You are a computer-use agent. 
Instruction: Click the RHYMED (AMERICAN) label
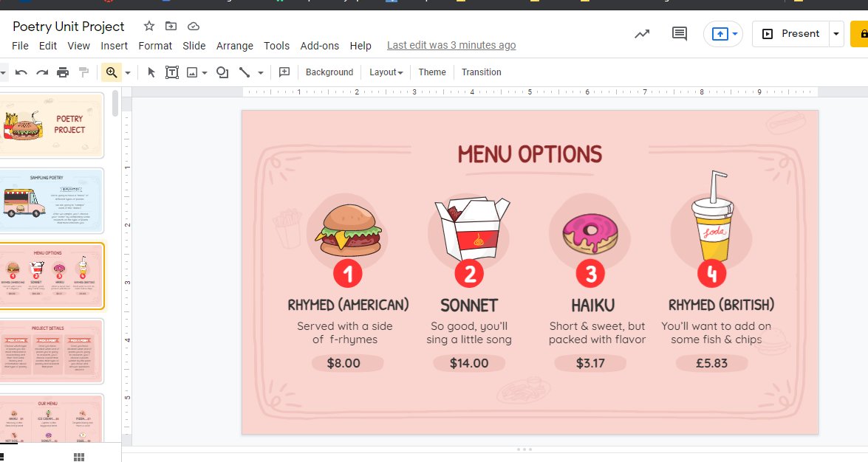(348, 305)
